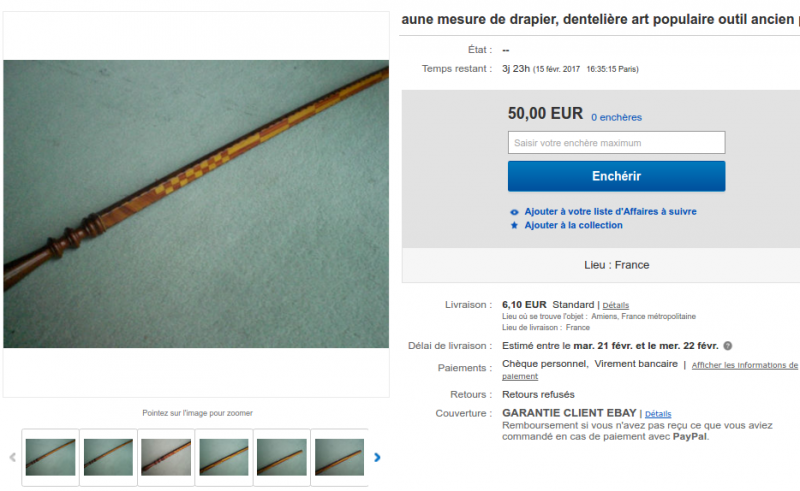Add item to Affaires à suivre list

[610, 211]
